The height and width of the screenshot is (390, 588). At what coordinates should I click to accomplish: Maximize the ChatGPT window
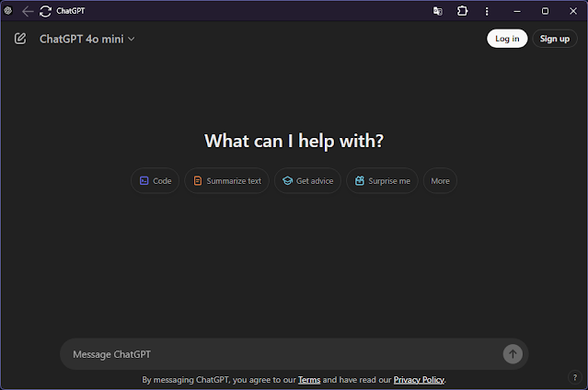tap(546, 11)
